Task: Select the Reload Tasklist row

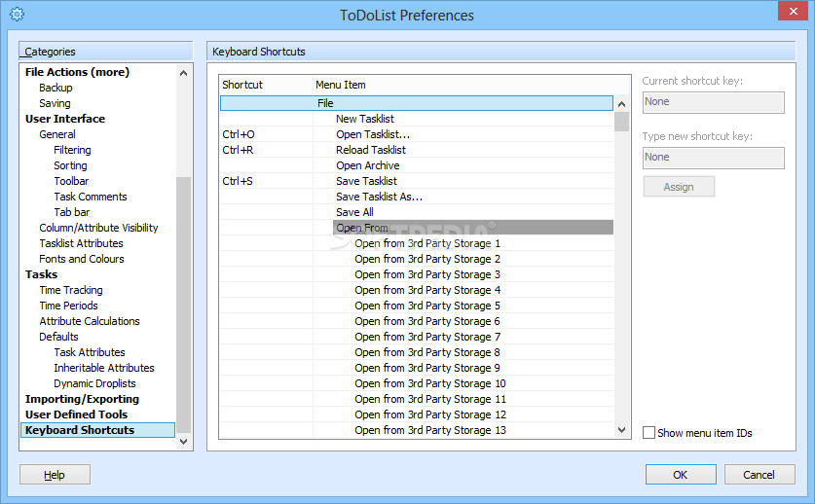Action: pyautogui.click(x=417, y=150)
